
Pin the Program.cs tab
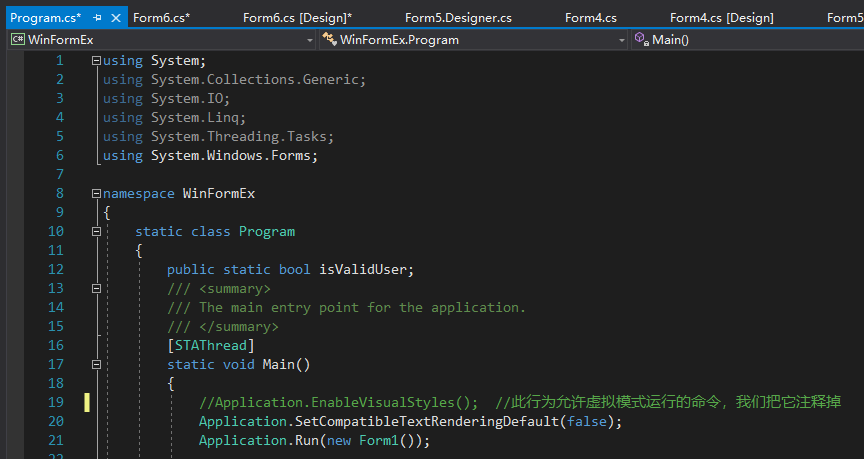pyautogui.click(x=98, y=18)
